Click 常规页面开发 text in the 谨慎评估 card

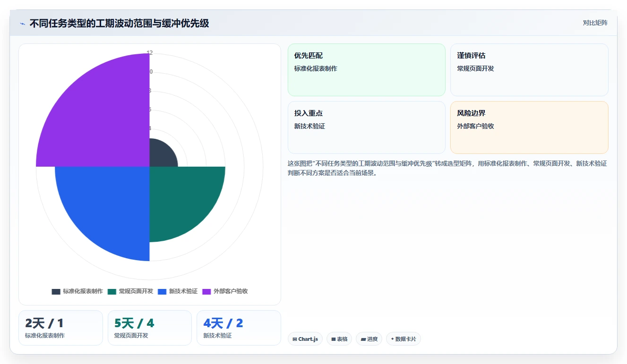click(475, 68)
